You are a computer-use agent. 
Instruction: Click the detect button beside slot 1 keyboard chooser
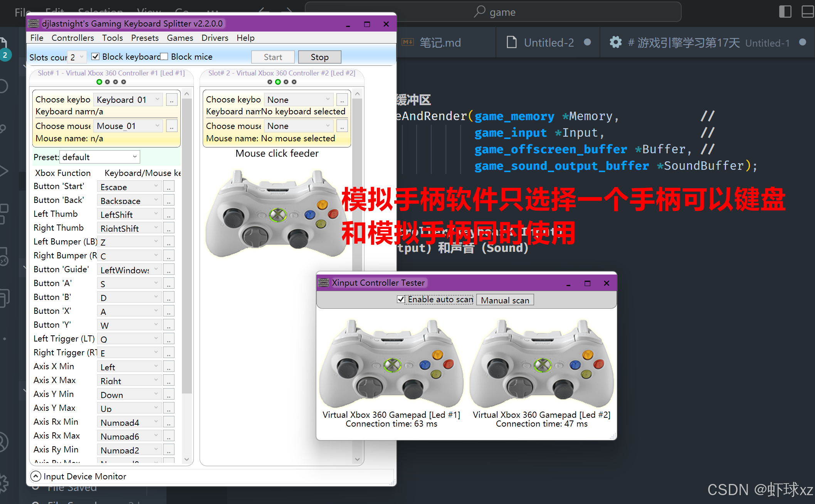(171, 100)
